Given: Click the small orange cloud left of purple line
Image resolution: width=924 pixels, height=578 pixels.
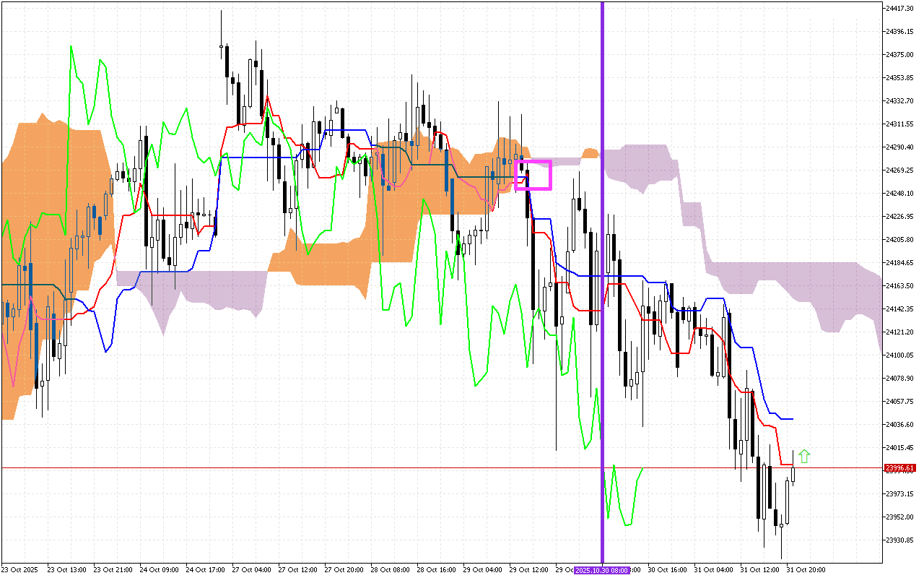Looking at the screenshot, I should 590,153.
